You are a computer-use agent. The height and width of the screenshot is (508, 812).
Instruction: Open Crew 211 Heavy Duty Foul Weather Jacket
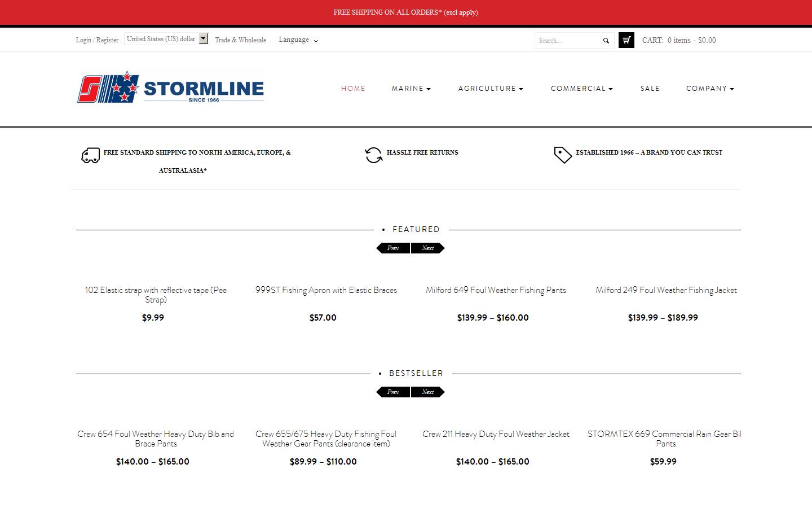pyautogui.click(x=496, y=434)
